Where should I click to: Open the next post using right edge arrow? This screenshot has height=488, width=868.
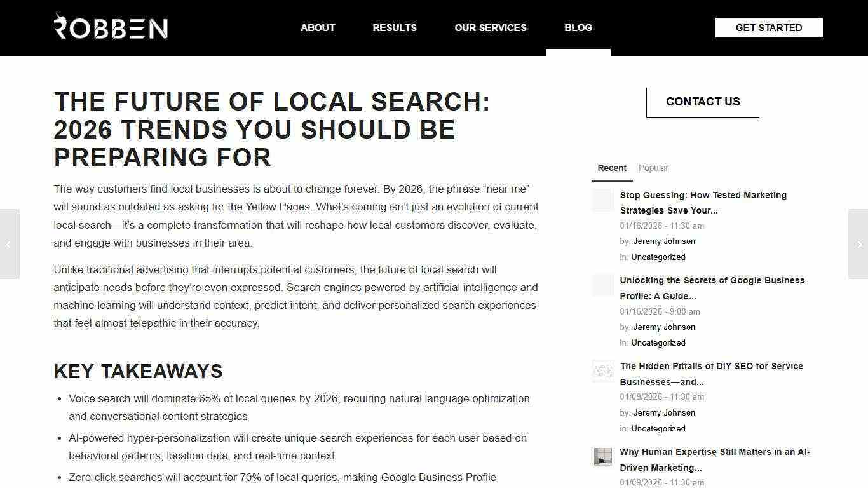click(859, 244)
